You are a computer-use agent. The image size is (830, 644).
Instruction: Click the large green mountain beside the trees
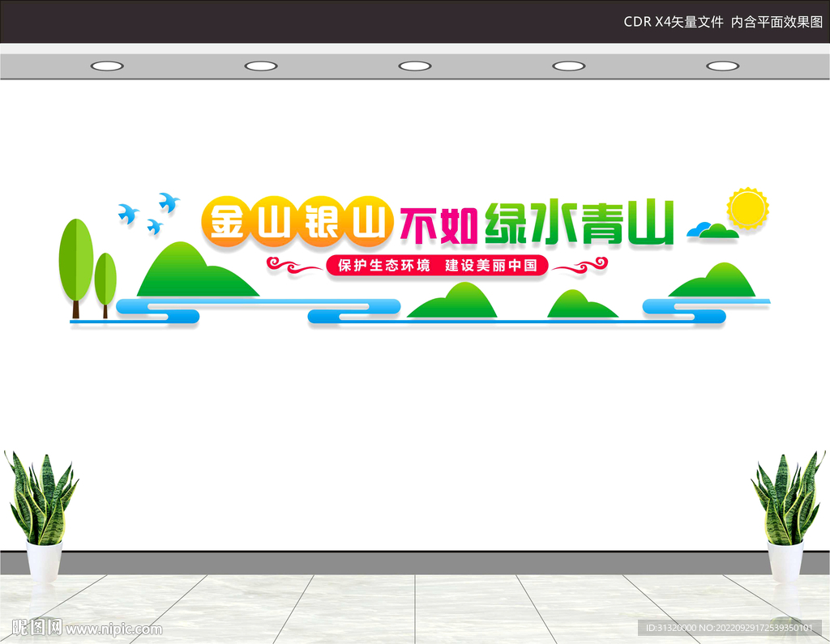197,270
